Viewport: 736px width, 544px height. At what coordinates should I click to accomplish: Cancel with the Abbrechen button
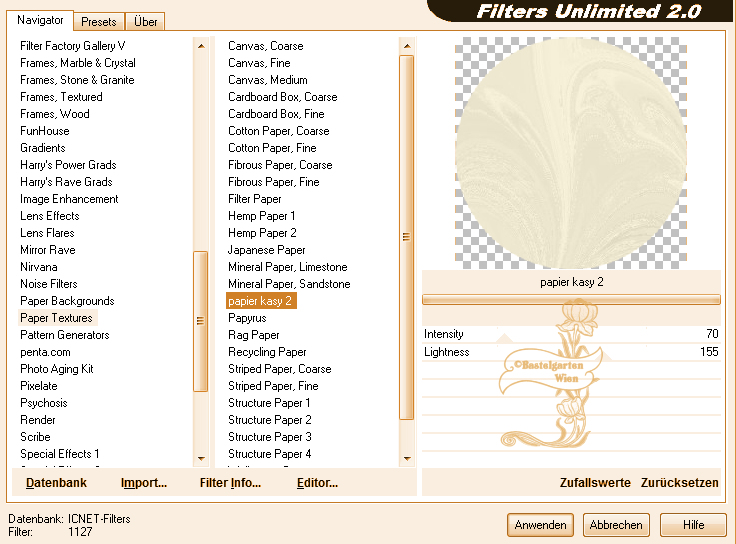pyautogui.click(x=616, y=524)
